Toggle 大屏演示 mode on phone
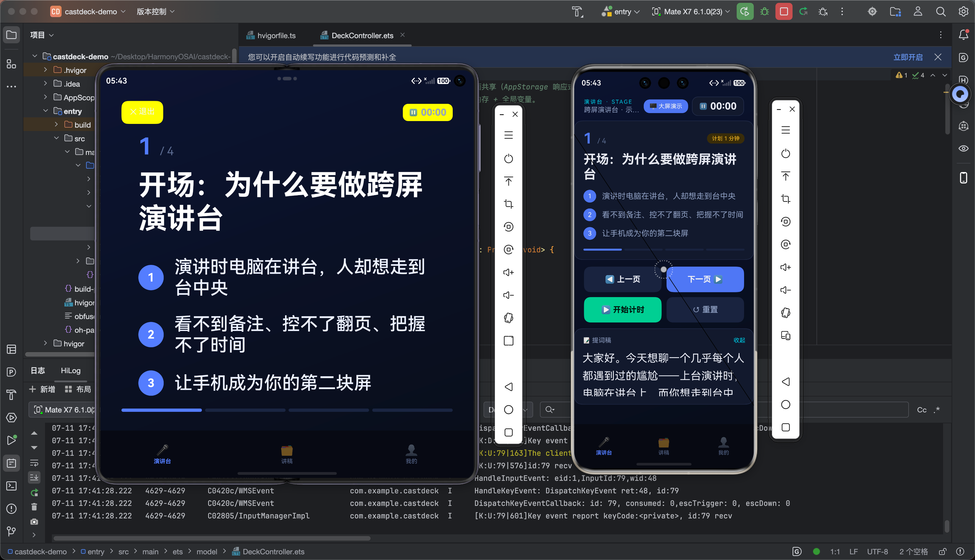Screen dimensions: 975x560 tap(665, 106)
